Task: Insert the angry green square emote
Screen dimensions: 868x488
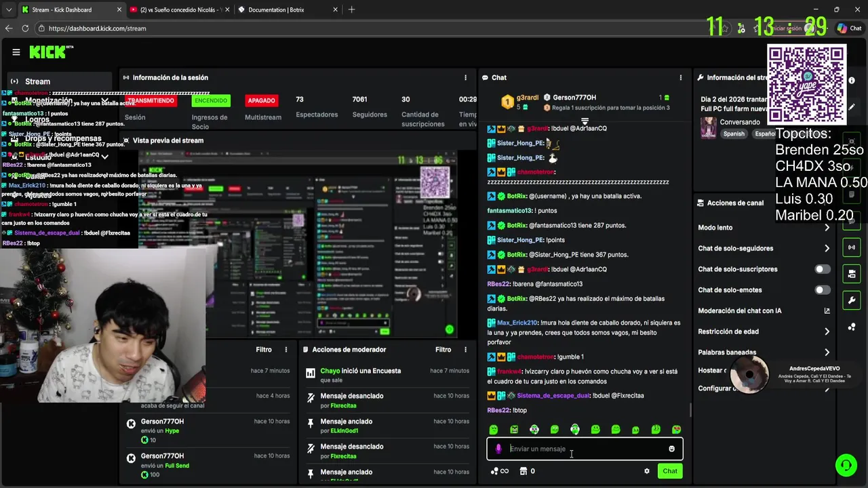Action: click(x=514, y=430)
